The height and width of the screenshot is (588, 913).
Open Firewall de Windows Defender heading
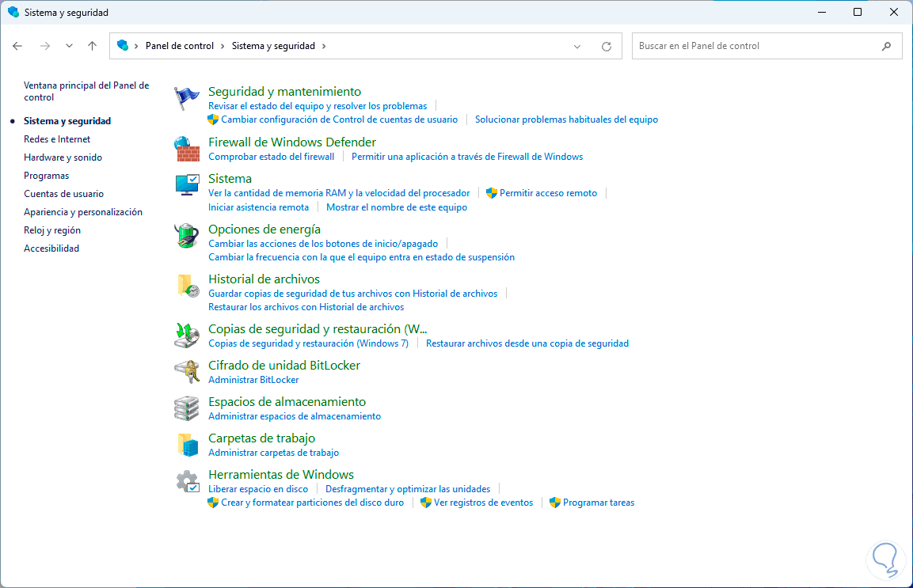pos(291,142)
